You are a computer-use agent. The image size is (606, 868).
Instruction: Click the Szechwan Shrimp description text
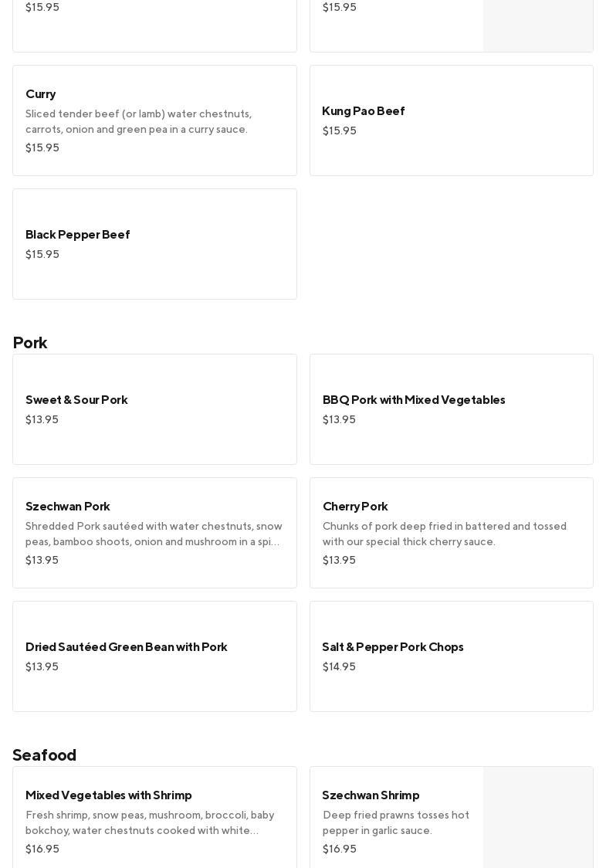(396, 823)
